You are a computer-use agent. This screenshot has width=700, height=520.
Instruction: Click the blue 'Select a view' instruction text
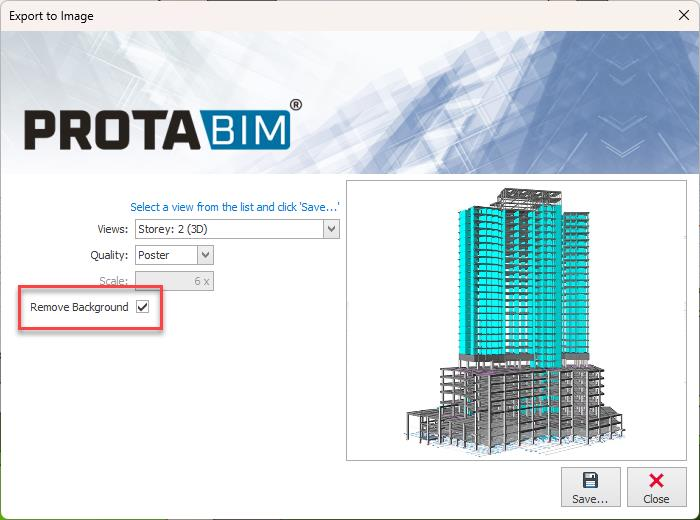pos(235,207)
